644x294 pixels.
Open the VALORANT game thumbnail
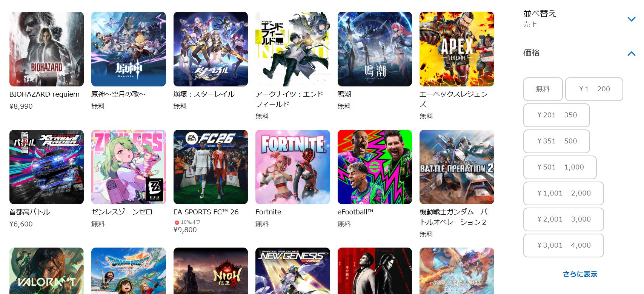(x=46, y=271)
